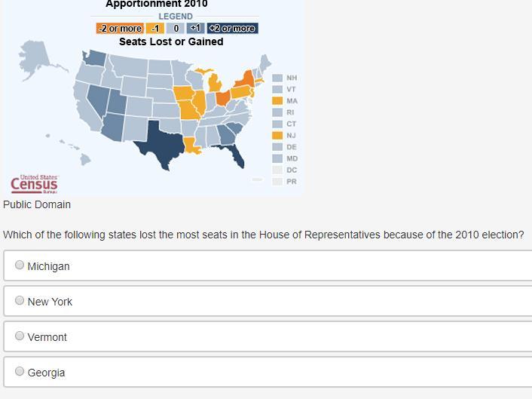
Task: Click the '-2 or more' legend swatch
Action: tap(120, 29)
